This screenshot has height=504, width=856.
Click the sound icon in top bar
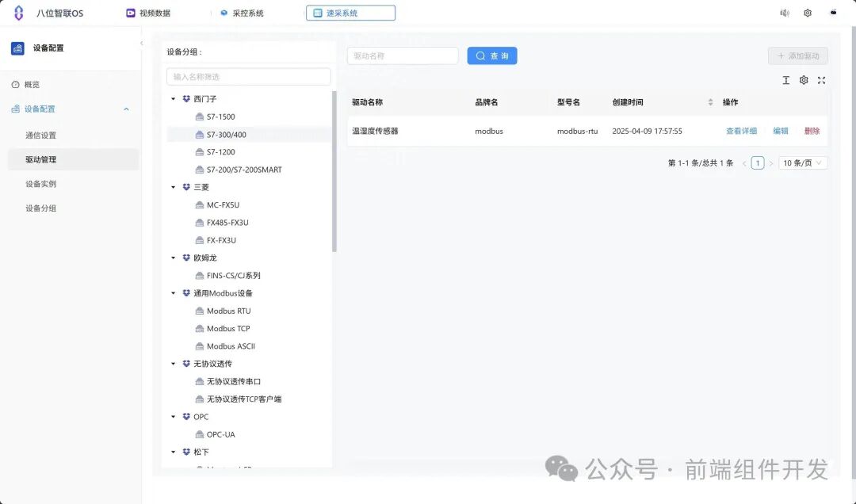pos(785,13)
